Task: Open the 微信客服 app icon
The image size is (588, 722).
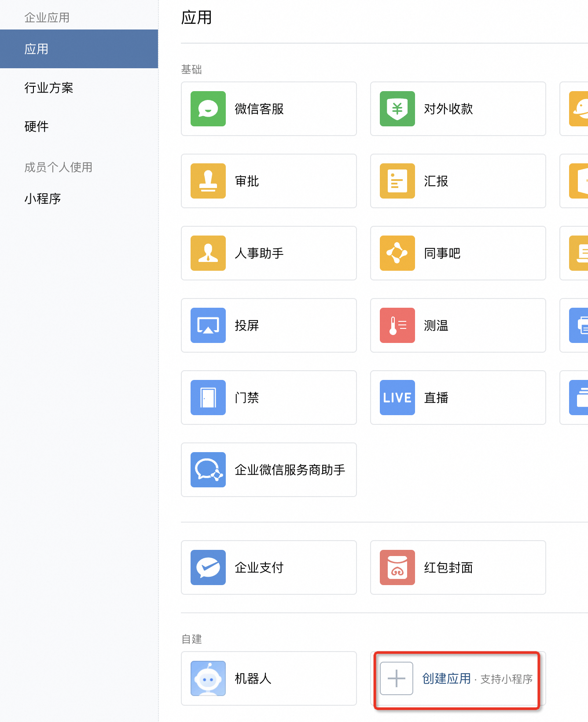Action: click(208, 109)
